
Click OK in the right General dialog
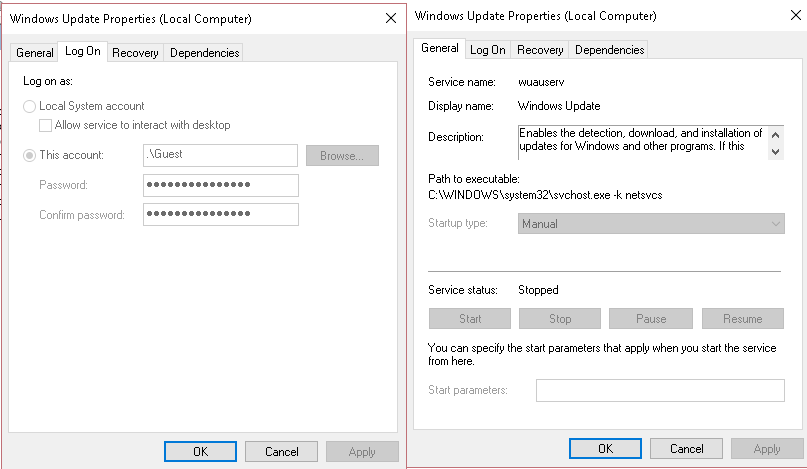[605, 448]
